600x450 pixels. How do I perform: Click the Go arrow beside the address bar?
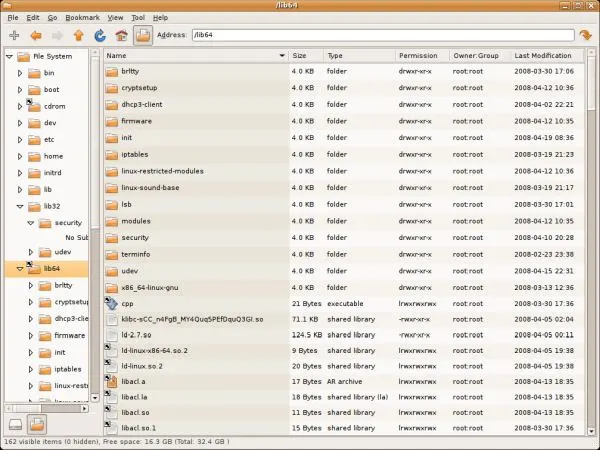point(585,36)
